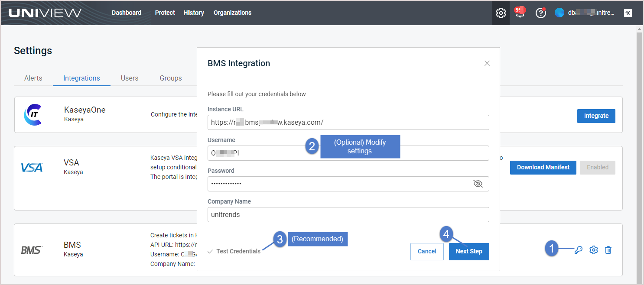This screenshot has width=644, height=285.
Task: Open the Organizations page
Action: 232,13
